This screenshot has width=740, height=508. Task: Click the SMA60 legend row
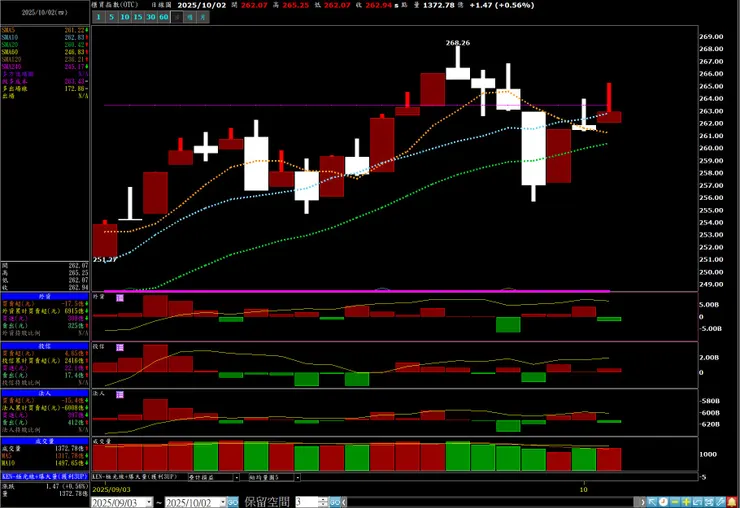[x=45, y=52]
